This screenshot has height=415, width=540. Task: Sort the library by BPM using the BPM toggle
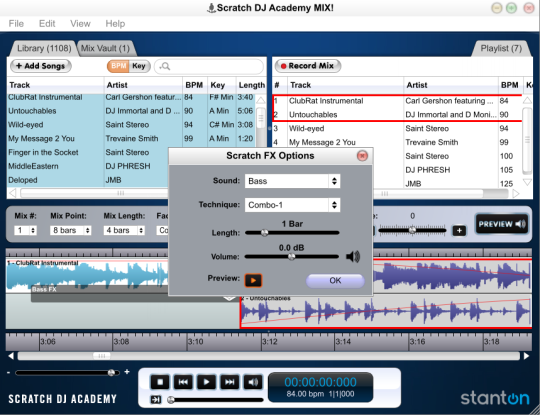click(118, 66)
